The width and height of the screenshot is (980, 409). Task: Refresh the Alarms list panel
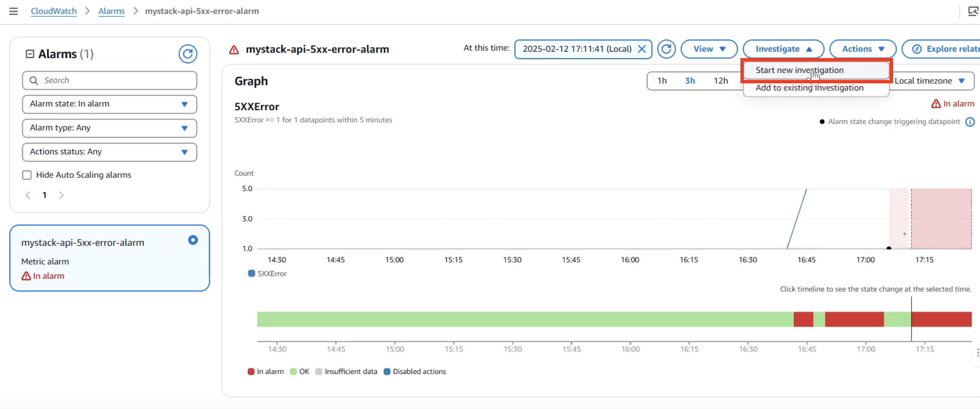[x=188, y=54]
